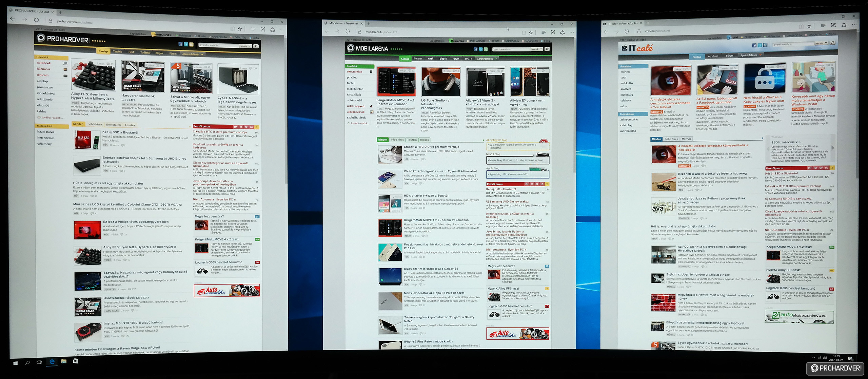Show hidden system tray icons

(x=813, y=358)
